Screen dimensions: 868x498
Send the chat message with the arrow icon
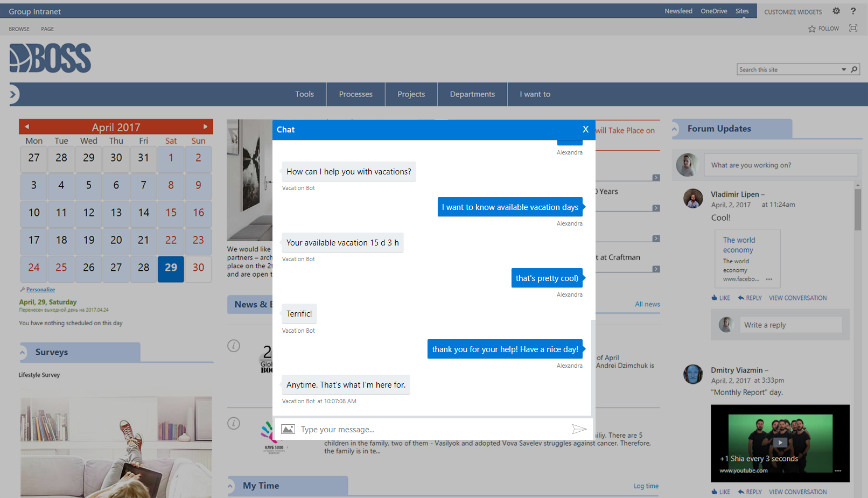click(x=580, y=429)
